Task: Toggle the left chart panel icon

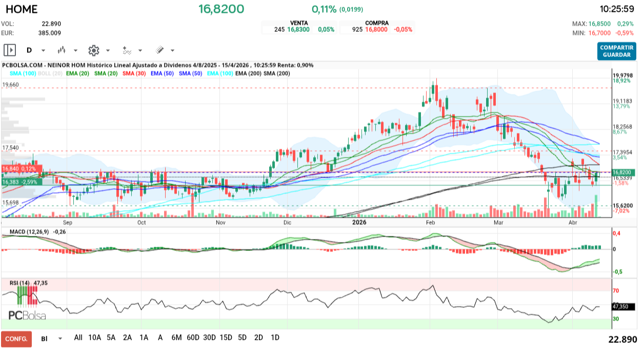Action: tap(10, 50)
